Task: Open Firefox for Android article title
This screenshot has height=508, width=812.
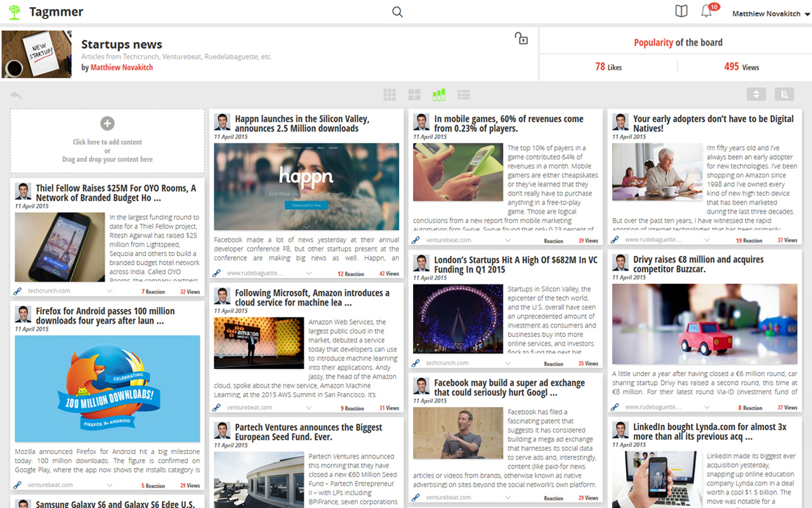Action: point(105,316)
